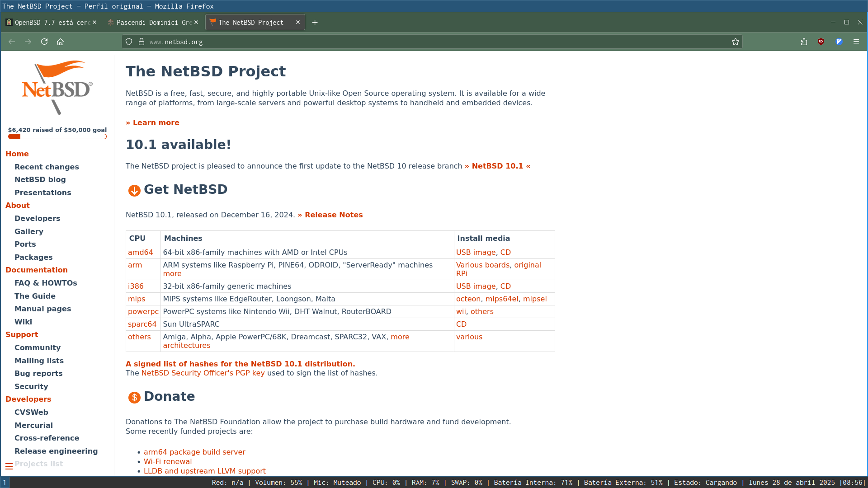Open the NetBSD 10.1 announcement link
868x488 pixels.
(x=497, y=166)
